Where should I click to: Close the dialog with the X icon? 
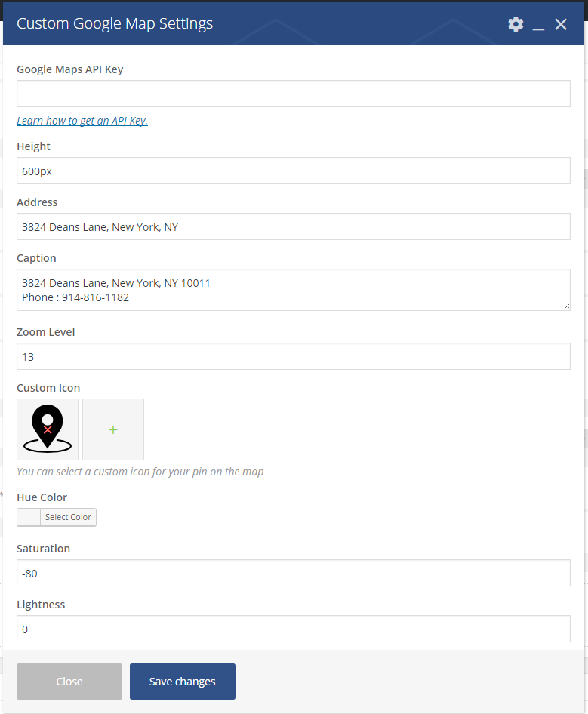(x=561, y=24)
